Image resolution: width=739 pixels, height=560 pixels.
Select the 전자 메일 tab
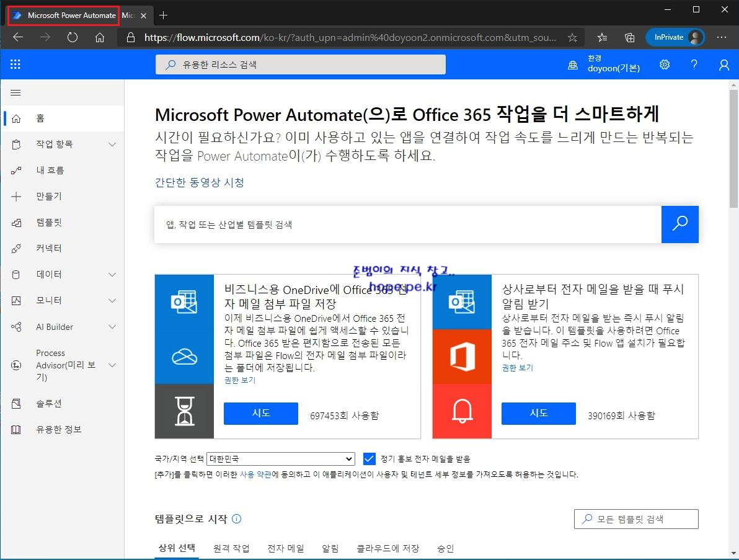tap(286, 548)
